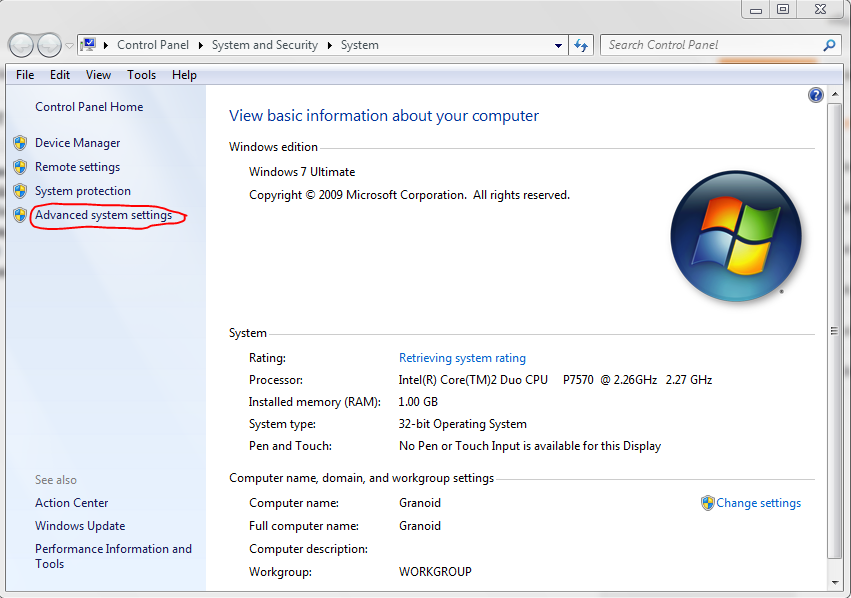Open the Help menu
851x598 pixels.
click(x=184, y=75)
